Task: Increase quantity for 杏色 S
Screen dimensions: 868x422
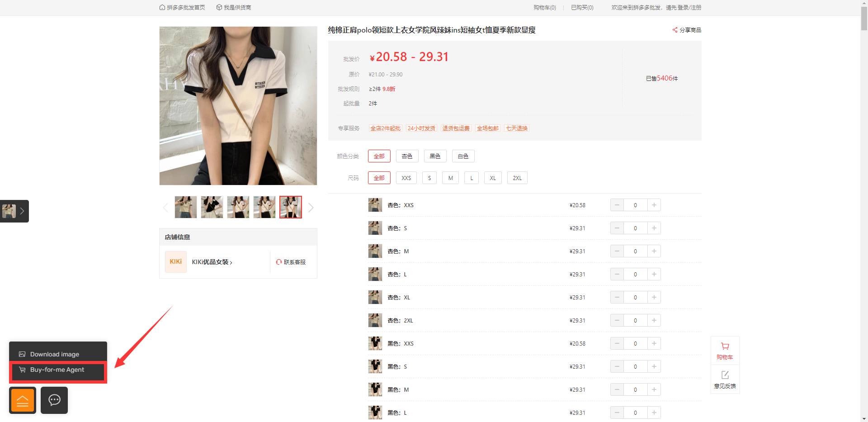Action: click(x=654, y=228)
